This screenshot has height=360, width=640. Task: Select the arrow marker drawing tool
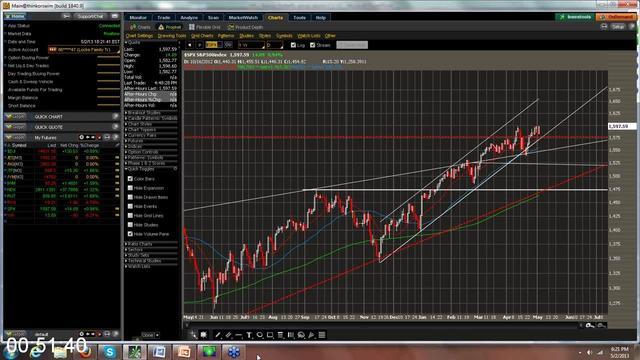point(311,335)
